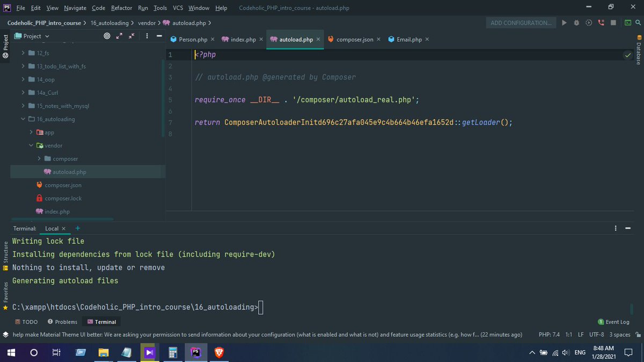Click the terminal command prompt input

pyautogui.click(x=261, y=307)
